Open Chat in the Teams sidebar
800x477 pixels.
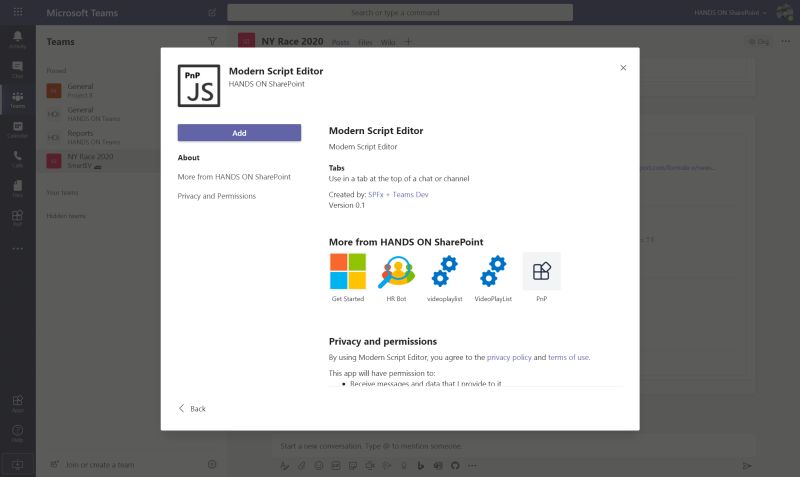17,69
